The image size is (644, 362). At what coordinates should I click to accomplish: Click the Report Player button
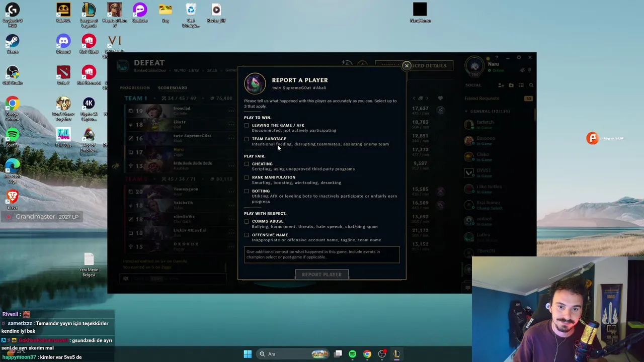point(322,275)
